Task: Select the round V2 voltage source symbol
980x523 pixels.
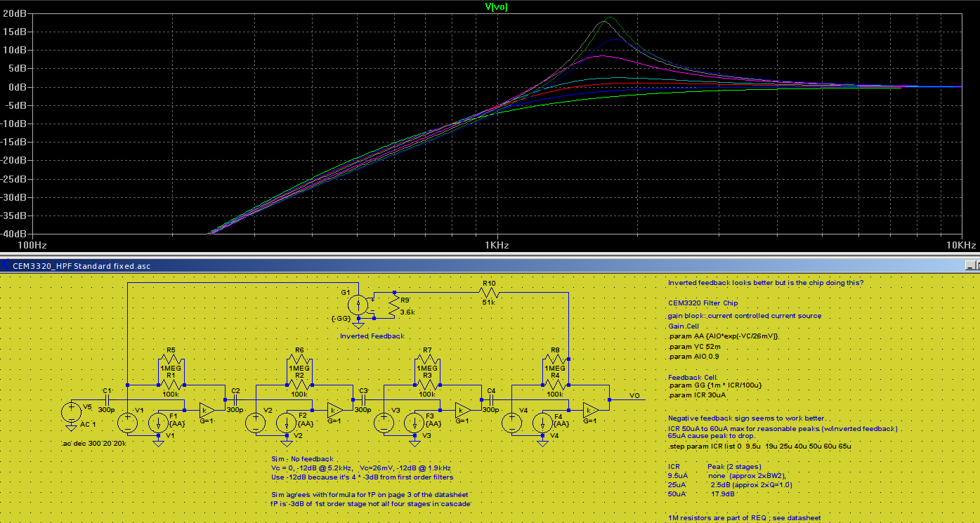Action: click(255, 423)
